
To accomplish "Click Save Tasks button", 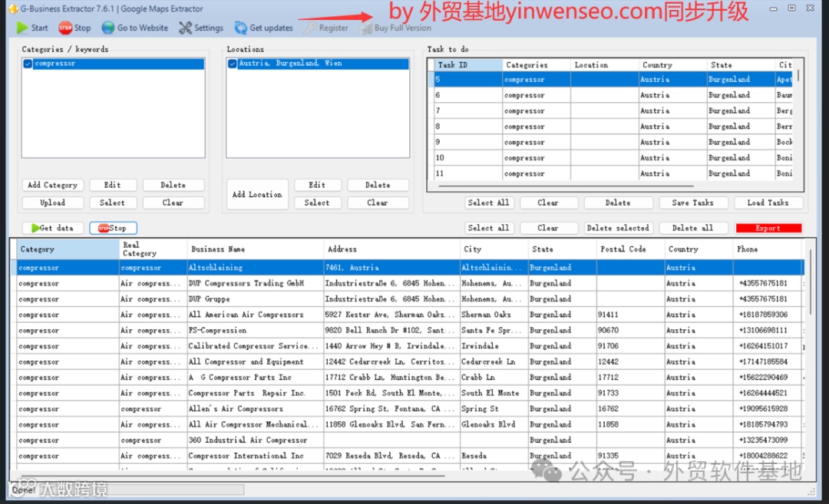I will coord(692,203).
